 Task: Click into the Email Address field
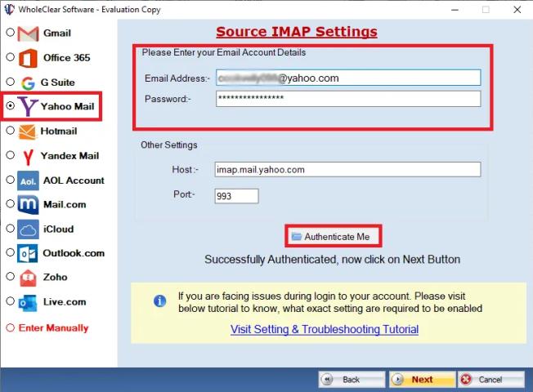348,78
